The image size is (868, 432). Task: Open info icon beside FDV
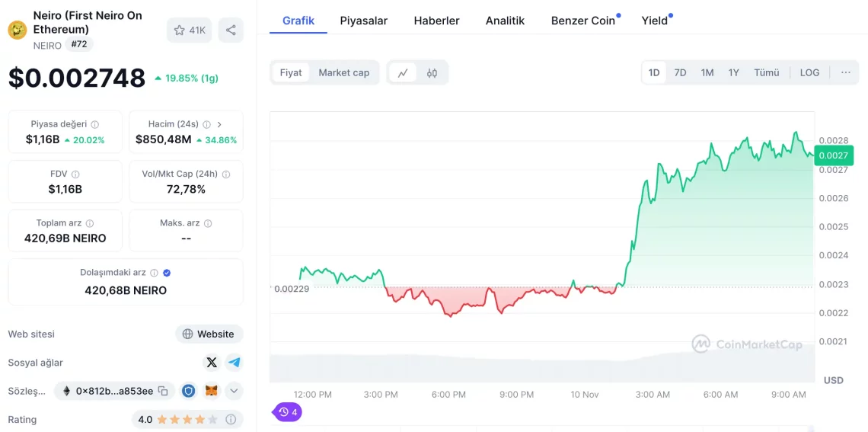click(75, 174)
